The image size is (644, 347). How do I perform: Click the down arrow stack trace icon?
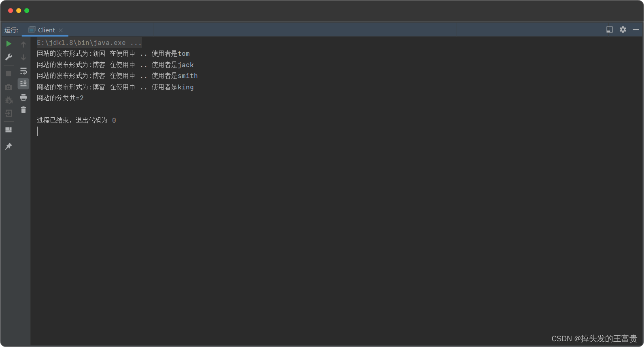click(x=23, y=57)
